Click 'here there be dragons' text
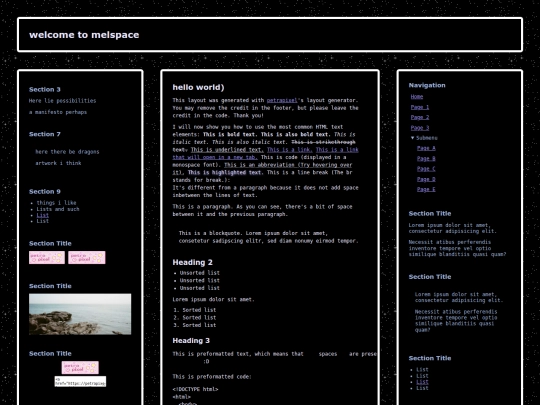Viewport: 540px width, 405px height. (x=67, y=152)
